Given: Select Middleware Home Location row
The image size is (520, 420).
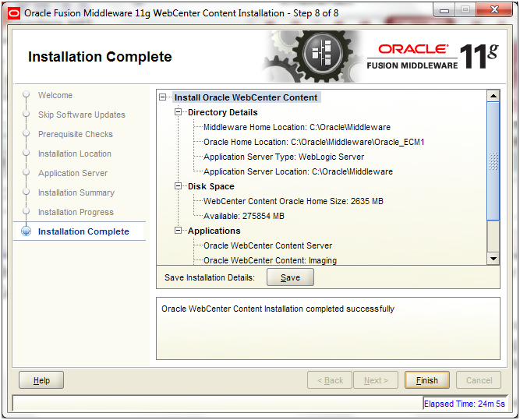Looking at the screenshot, I should point(297,127).
